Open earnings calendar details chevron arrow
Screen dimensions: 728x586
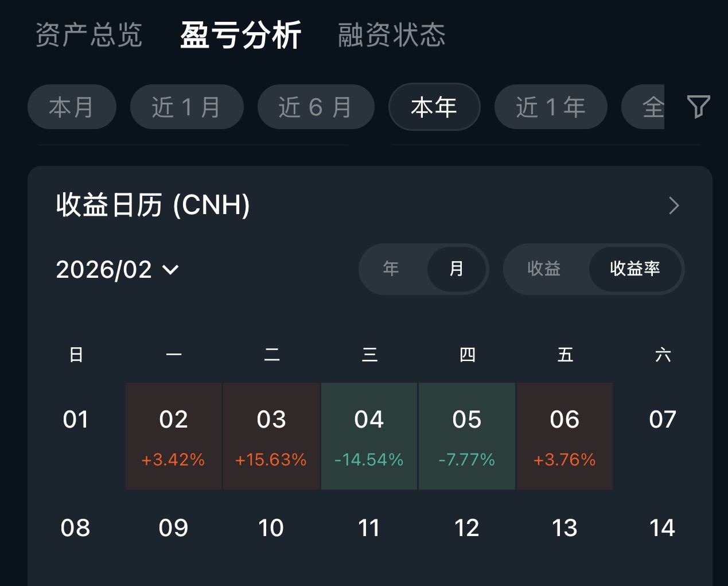tap(674, 205)
